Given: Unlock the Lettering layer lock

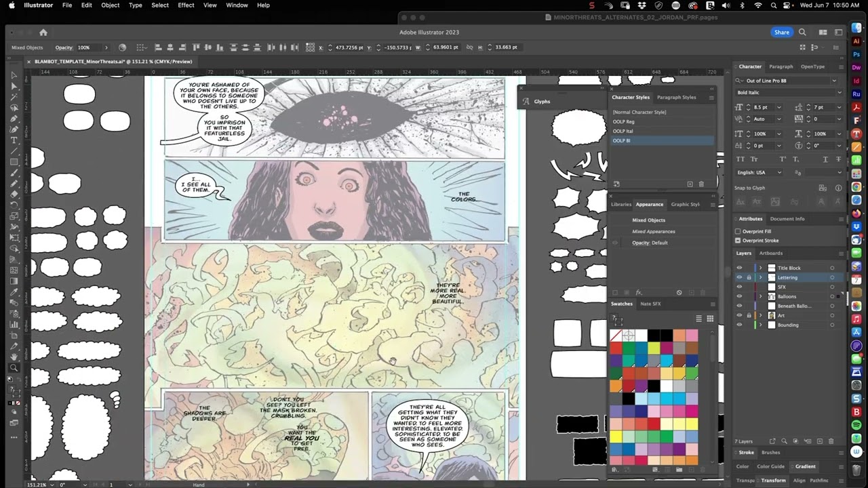Looking at the screenshot, I should [749, 277].
